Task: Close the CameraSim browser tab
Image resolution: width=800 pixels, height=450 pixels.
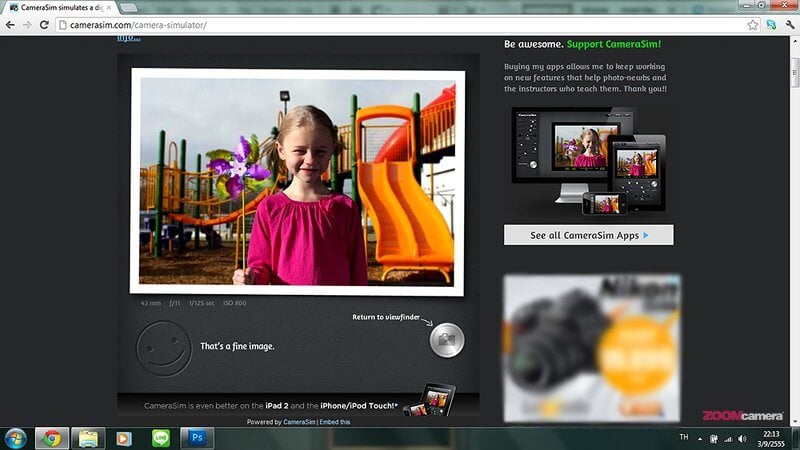Action: pyautogui.click(x=109, y=8)
